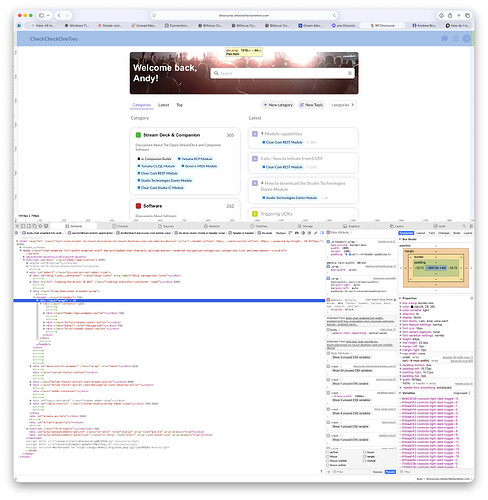Click the forum search field
This screenshot has height=500, width=488.
pyautogui.click(x=283, y=73)
